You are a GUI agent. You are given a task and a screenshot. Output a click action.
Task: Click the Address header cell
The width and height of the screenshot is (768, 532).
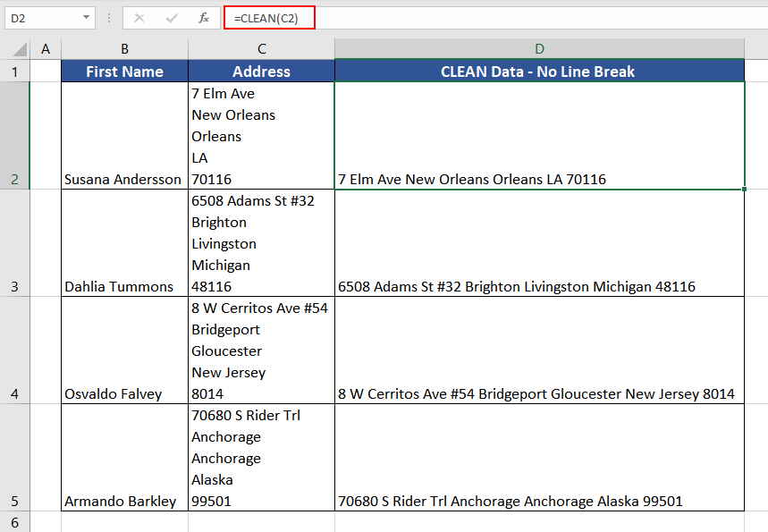tap(261, 72)
